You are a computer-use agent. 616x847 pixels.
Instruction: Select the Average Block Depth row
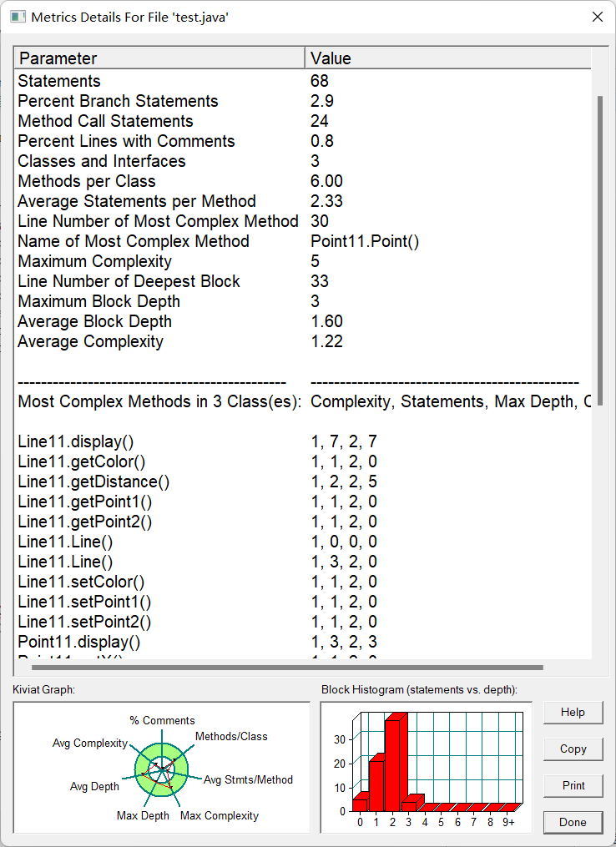pos(303,321)
